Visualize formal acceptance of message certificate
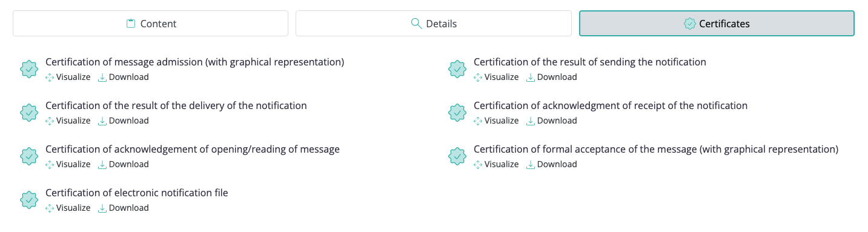Viewport: 868px width, 232px height. (x=496, y=164)
